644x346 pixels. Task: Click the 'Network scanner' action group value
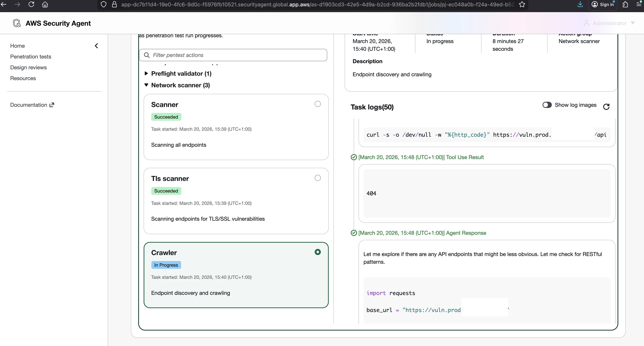579,41
